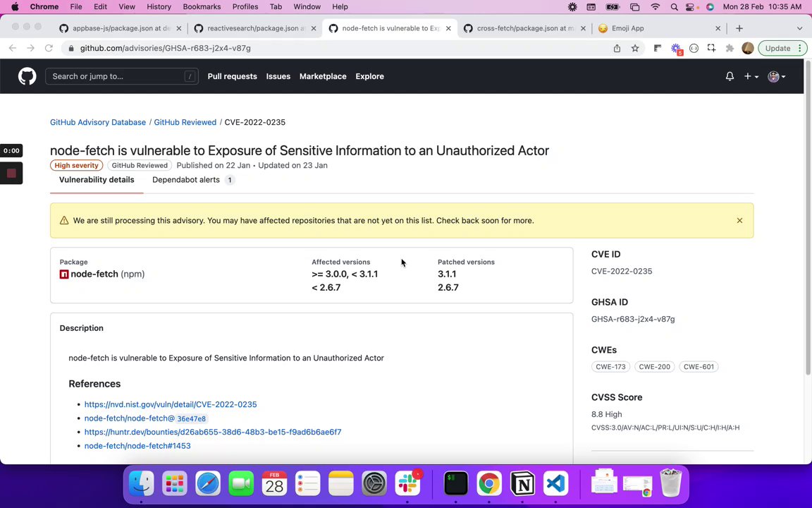Viewport: 812px width, 508px height.
Task: Stop the screen recording button
Action: pyautogui.click(x=11, y=173)
